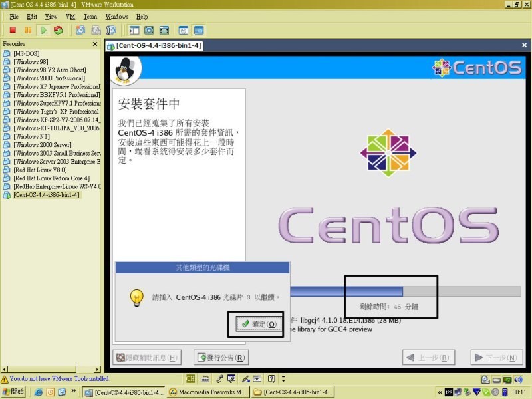Click the package installation progress bar
Screen dimensions: 532x399
pos(406,291)
